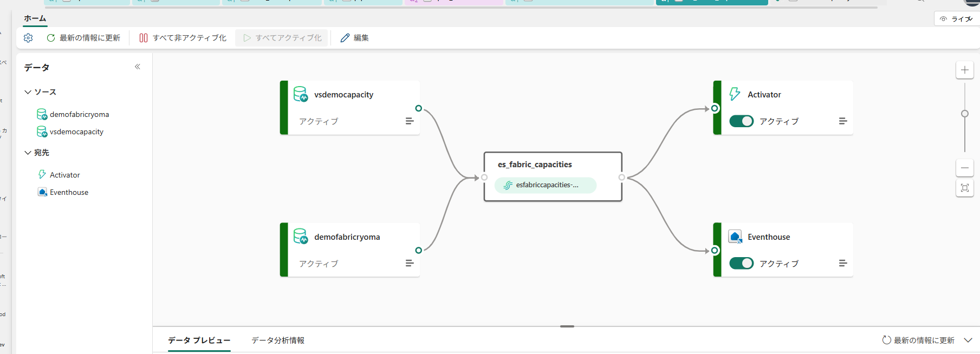Open the details menu of the Eventhouse node
The image size is (980, 354).
tap(843, 264)
